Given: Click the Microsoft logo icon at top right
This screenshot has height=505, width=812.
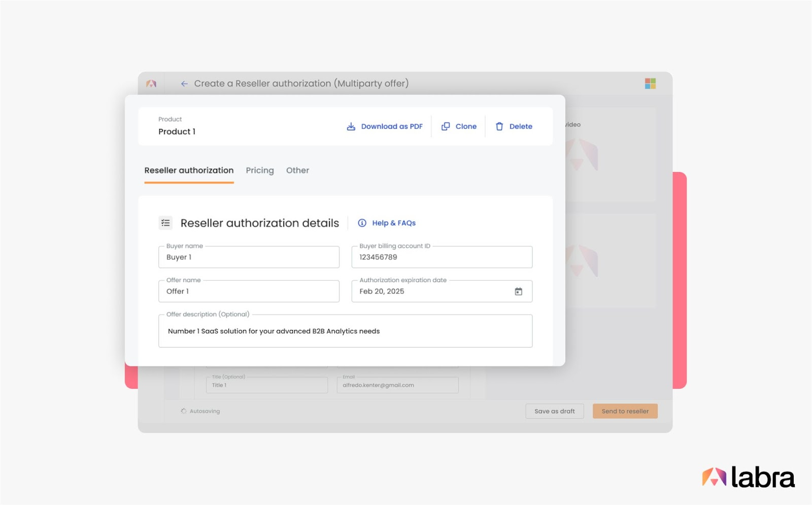Looking at the screenshot, I should tap(650, 84).
